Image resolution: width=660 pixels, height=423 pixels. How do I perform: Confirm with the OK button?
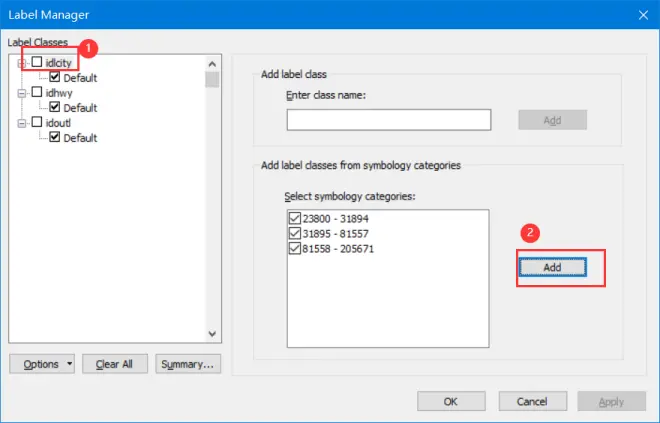(x=451, y=402)
